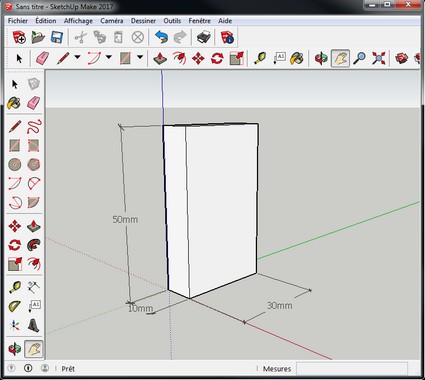Toggle the Pan hand tool in the Getting Started toolbar
Image resolution: width=425 pixels, height=380 pixels.
(340, 58)
